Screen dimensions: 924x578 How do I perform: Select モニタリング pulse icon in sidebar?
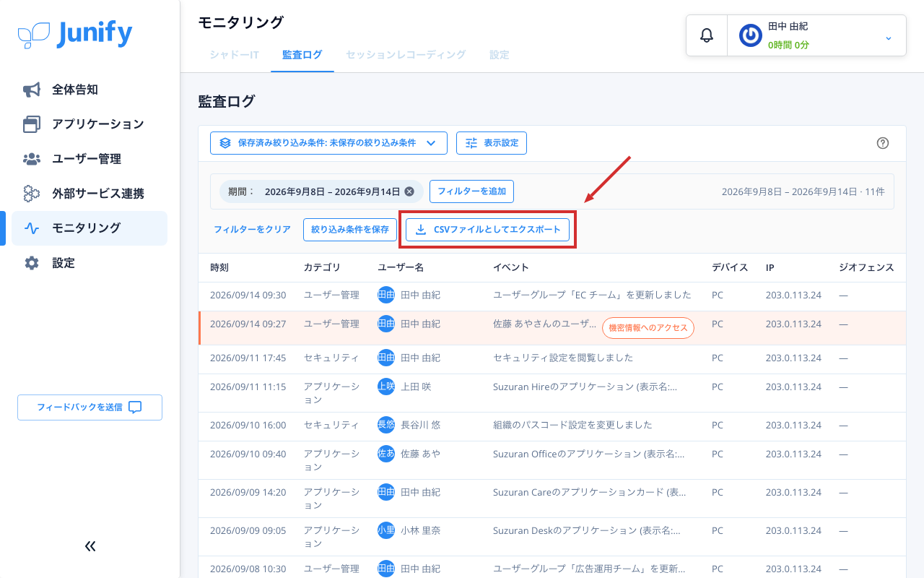[32, 228]
